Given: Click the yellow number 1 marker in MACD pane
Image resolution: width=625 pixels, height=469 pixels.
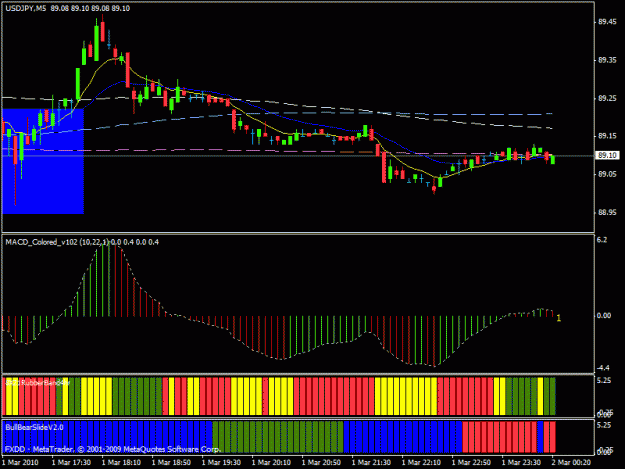Looking at the screenshot, I should point(559,318).
